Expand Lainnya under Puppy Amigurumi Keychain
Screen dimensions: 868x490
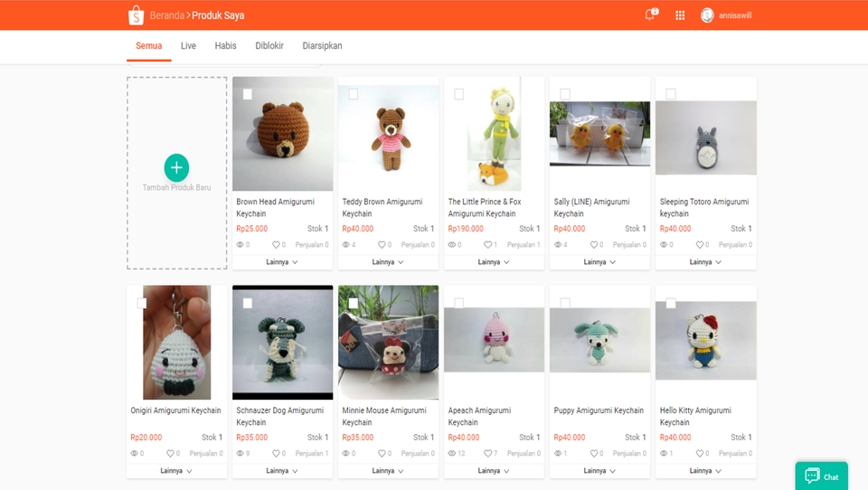pos(599,471)
